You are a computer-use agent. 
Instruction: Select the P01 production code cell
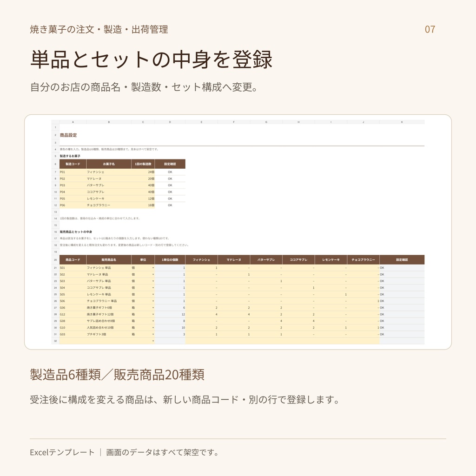[x=73, y=172]
